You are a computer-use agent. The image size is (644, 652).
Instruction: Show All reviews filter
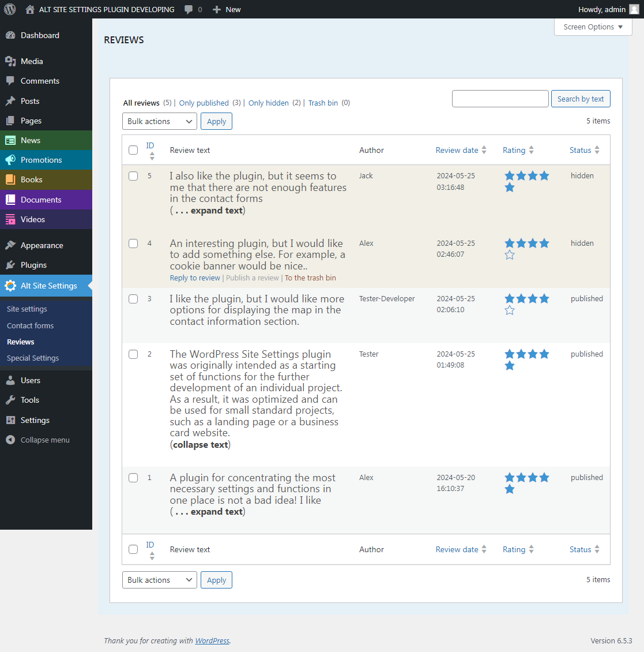tap(141, 103)
